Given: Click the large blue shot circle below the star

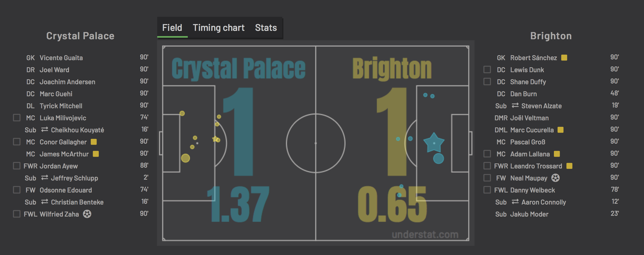Looking at the screenshot, I should click(x=438, y=158).
